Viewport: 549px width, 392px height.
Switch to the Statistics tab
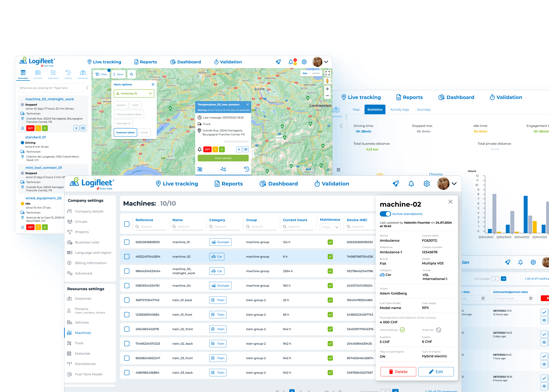coord(375,110)
